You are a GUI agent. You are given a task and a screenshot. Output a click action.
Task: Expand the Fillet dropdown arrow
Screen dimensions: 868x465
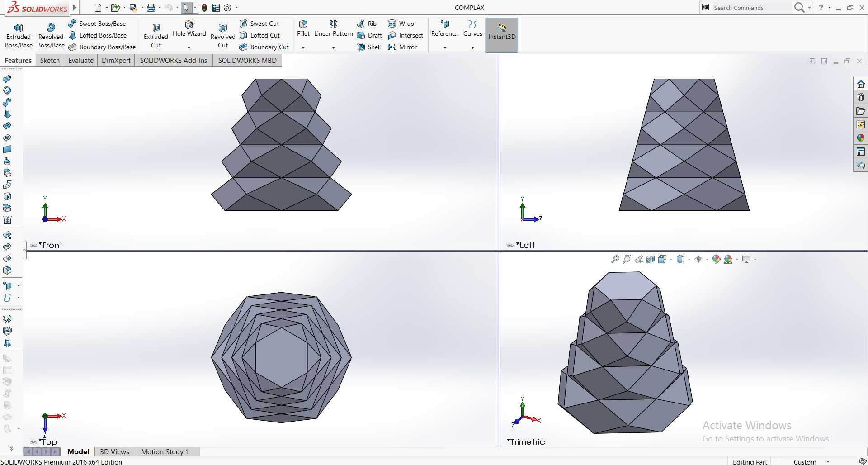303,48
